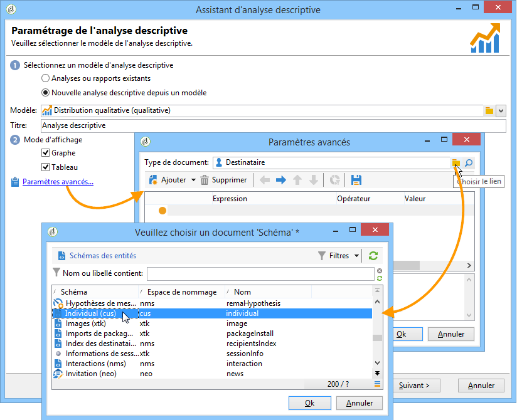The height and width of the screenshot is (420, 517).
Task: Select Analyses ou rapports existants radio
Action: [x=46, y=78]
